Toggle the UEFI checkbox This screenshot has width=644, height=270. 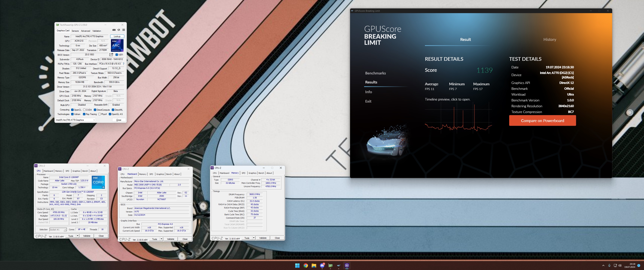click(117, 55)
